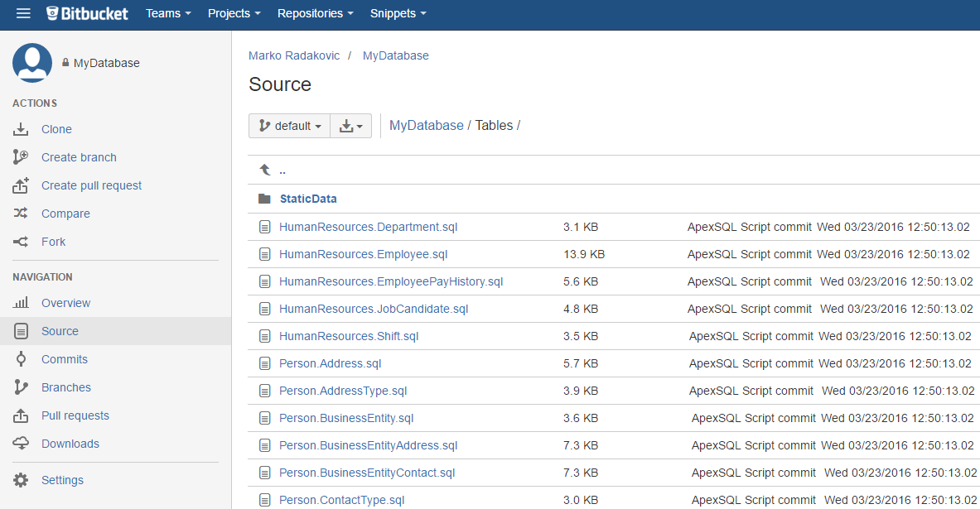Open HumanResources.Employee.sql file
The height and width of the screenshot is (509, 980).
coord(364,254)
